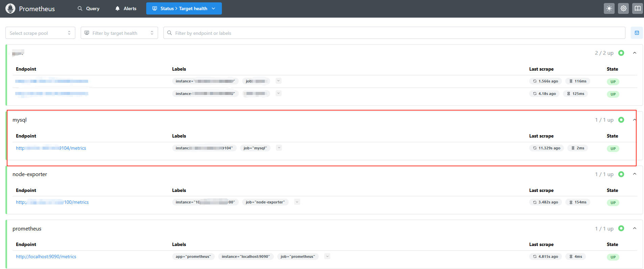Viewport: 644px width, 269px height.
Task: Click the 3.482s ago last scrape badge
Action: pos(545,202)
